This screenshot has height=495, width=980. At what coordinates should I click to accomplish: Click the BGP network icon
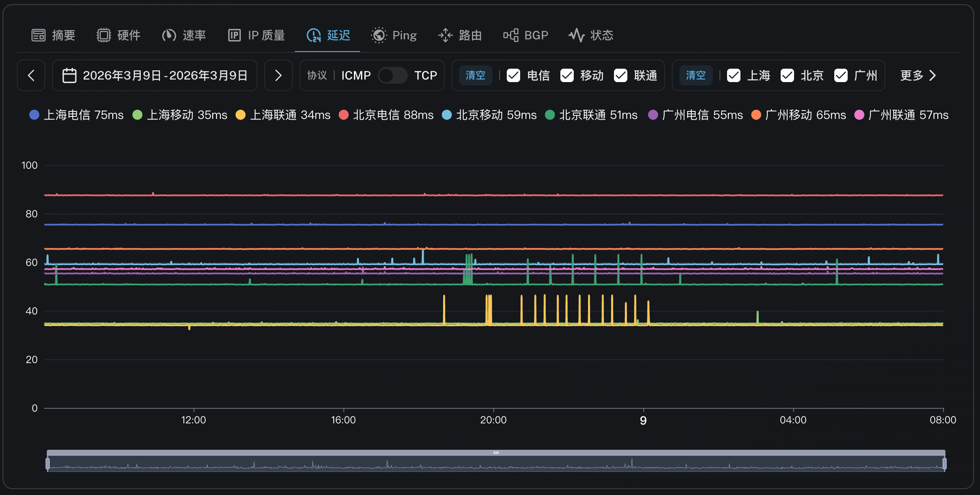[x=511, y=35]
